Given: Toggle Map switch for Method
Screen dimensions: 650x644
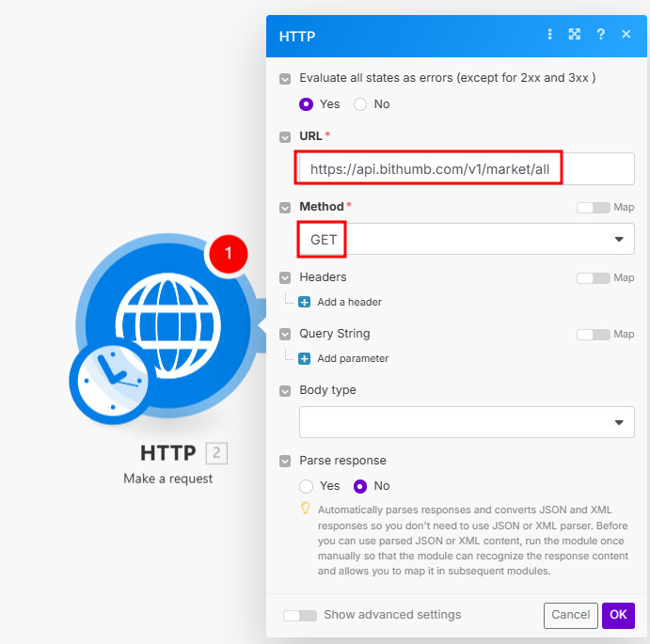Looking at the screenshot, I should pos(594,207).
